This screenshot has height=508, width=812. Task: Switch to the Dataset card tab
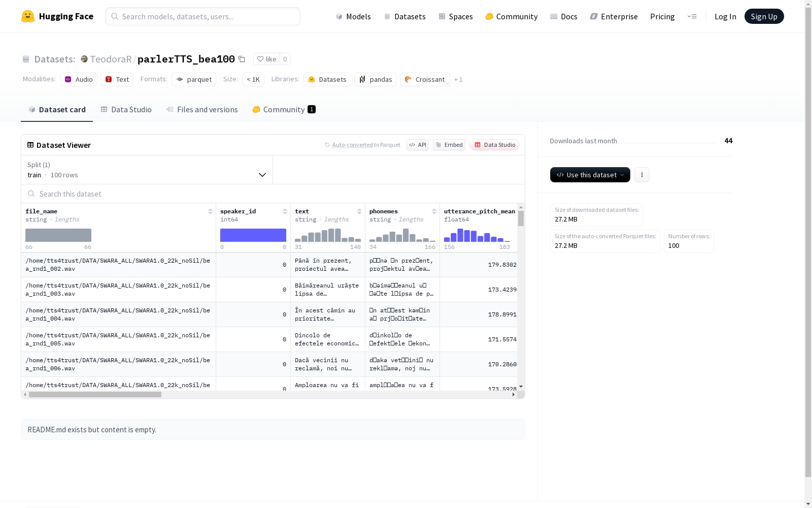click(x=57, y=109)
